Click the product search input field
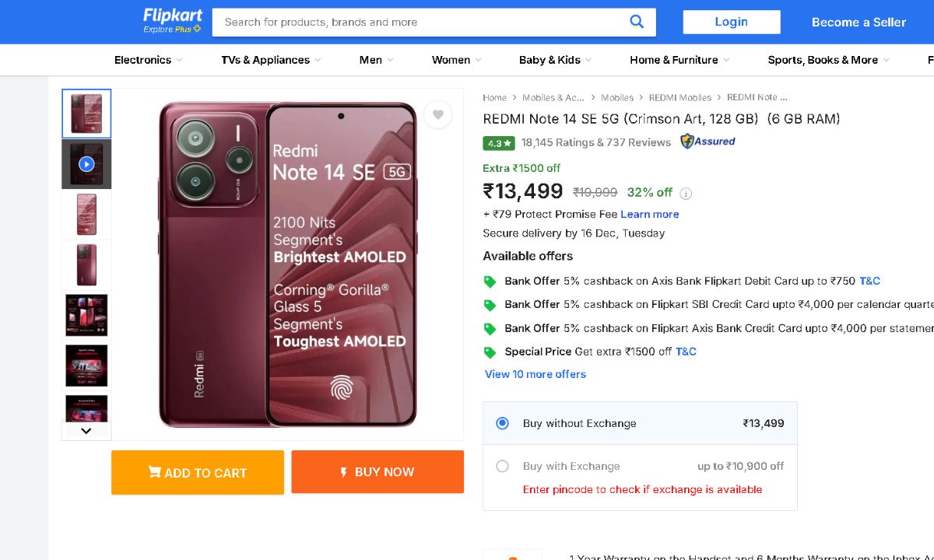The width and height of the screenshot is (934, 560). click(420, 22)
